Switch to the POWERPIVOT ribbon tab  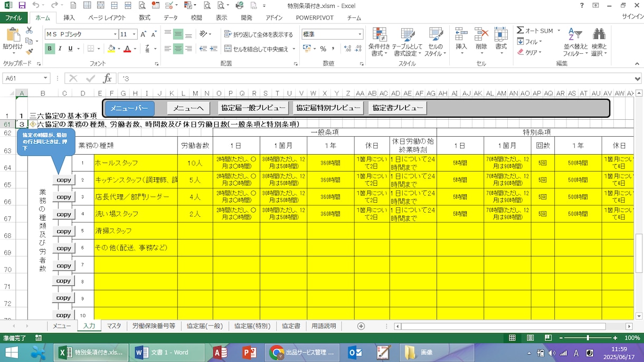point(315,17)
